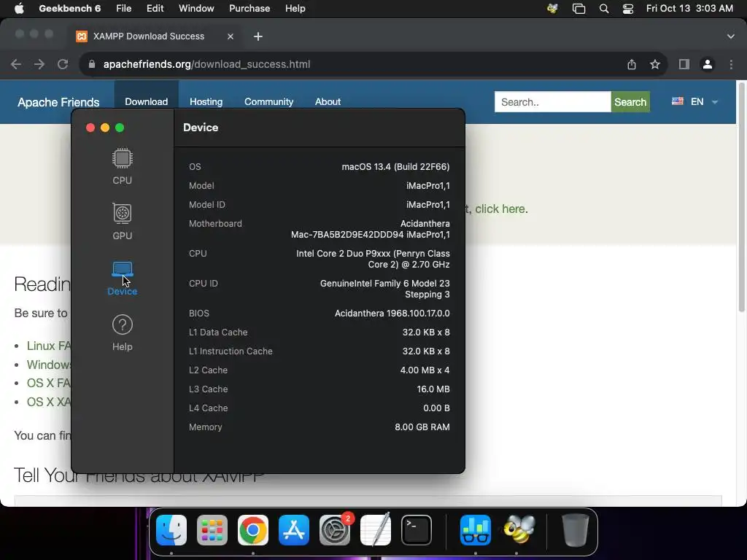Viewport: 747px width, 560px height.
Task: Open System Settings from the Dock
Action: [x=334, y=530]
